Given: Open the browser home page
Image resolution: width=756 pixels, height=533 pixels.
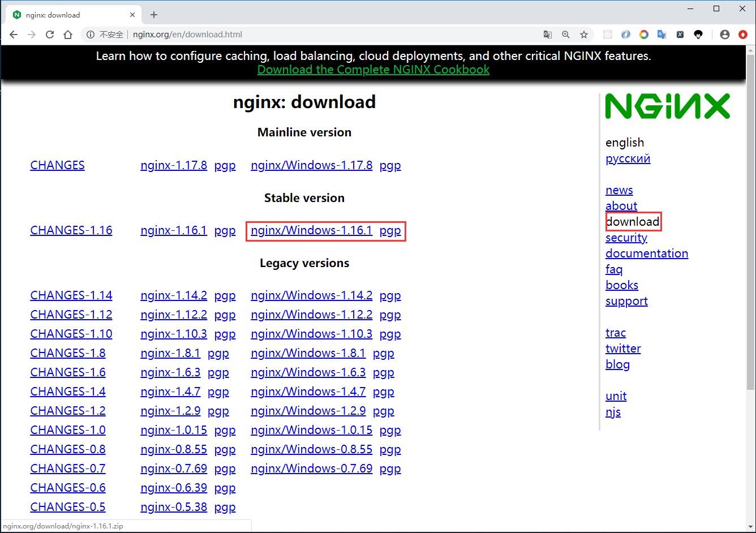Looking at the screenshot, I should point(68,35).
